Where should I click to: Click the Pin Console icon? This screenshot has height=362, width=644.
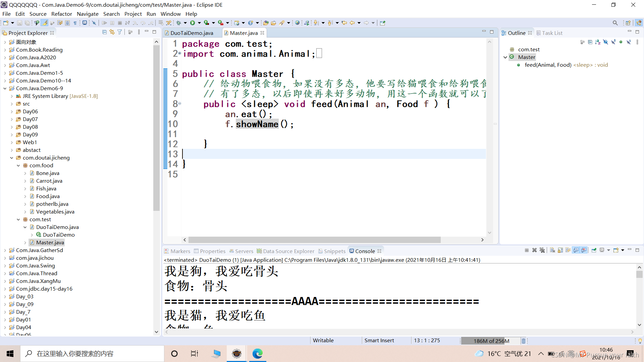coord(594,250)
